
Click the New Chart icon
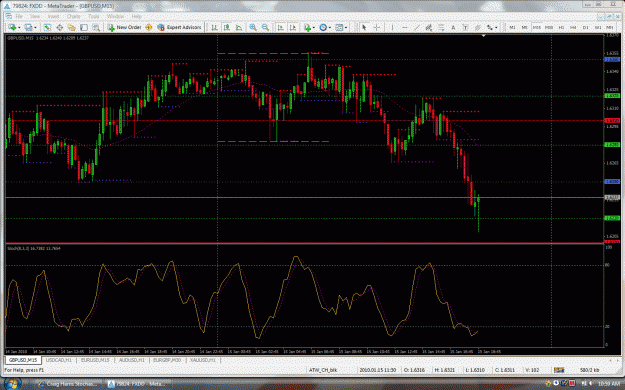click(12, 28)
